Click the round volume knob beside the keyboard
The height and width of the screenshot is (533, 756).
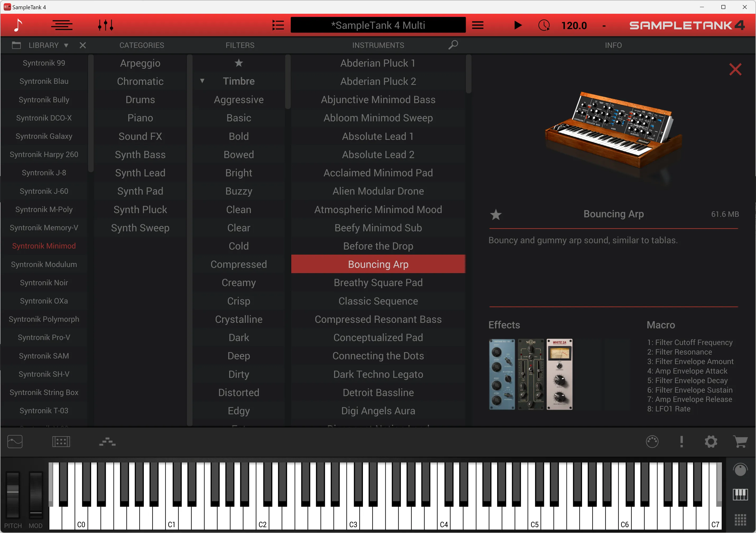tap(740, 470)
